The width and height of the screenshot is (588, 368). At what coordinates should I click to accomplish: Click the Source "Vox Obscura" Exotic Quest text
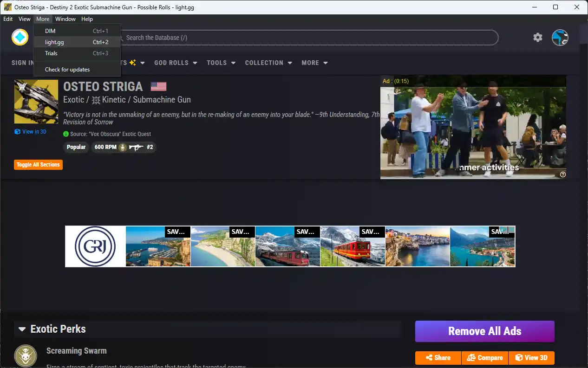click(111, 134)
